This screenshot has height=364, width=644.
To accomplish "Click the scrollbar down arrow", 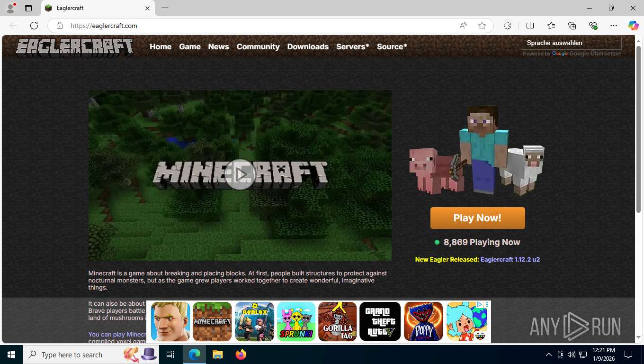I will point(638,337).
